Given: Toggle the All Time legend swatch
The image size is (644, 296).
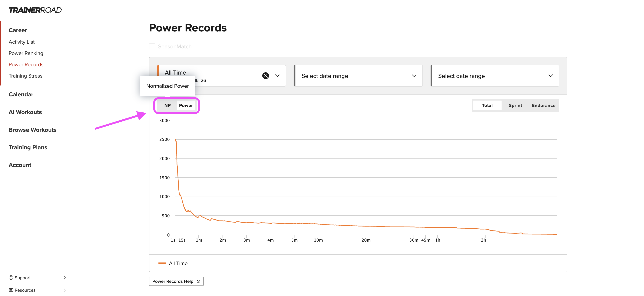Looking at the screenshot, I should tap(162, 263).
